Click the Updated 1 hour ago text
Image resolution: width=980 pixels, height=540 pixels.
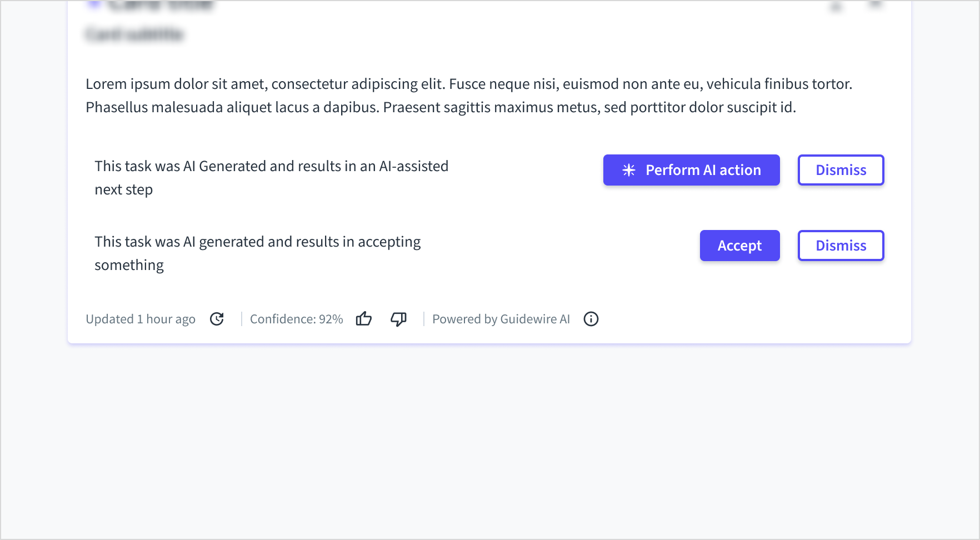pos(141,319)
